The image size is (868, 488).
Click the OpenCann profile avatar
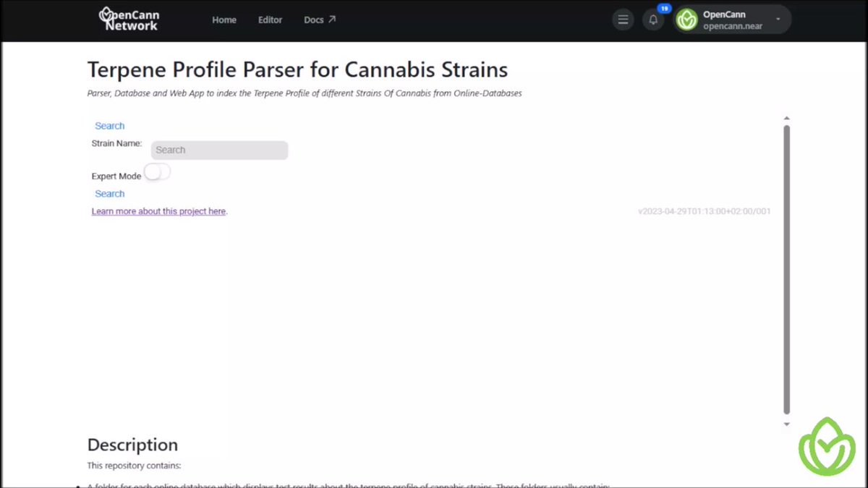(686, 20)
